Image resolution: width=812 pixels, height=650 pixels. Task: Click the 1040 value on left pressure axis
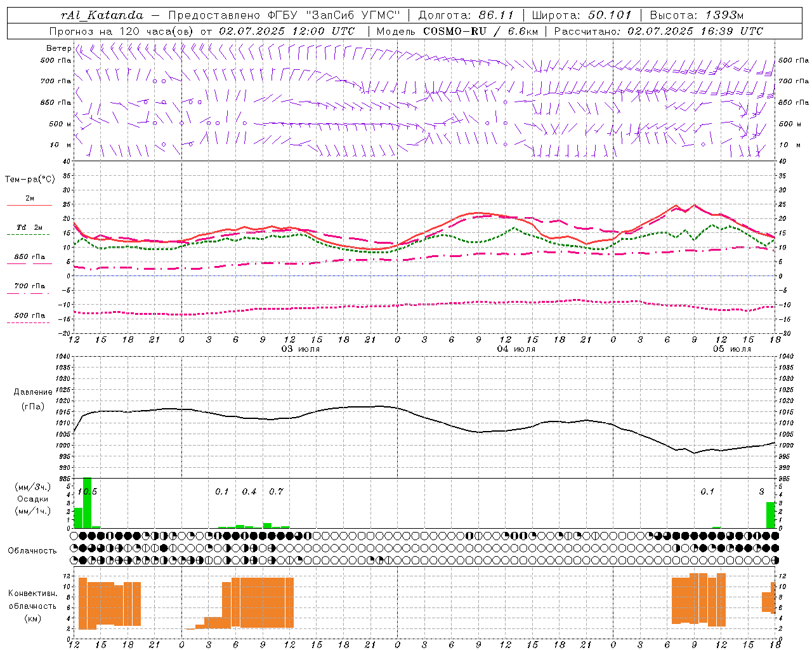click(62, 357)
